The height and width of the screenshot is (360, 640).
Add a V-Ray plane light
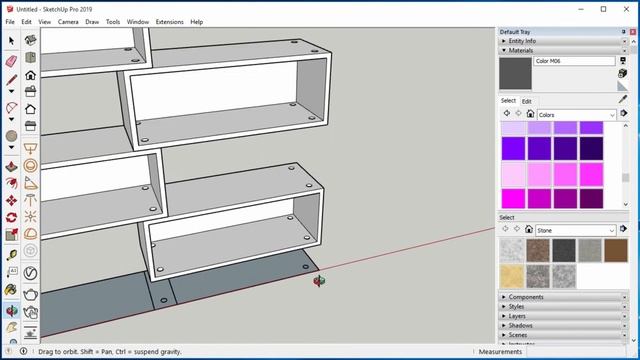click(x=31, y=149)
